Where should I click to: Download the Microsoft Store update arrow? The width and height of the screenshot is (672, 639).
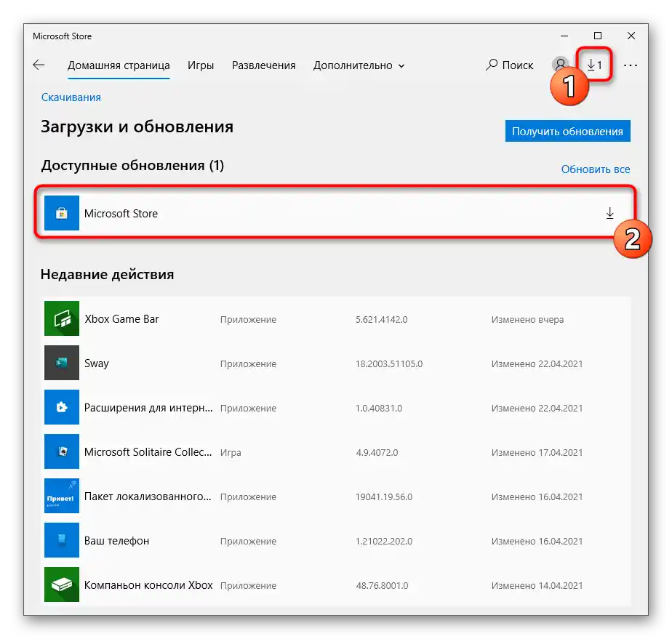610,213
